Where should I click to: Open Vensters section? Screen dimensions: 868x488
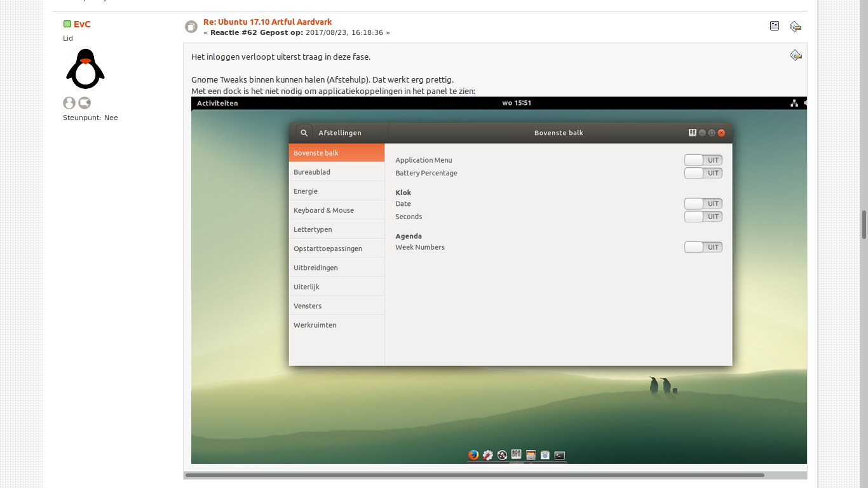click(x=337, y=305)
